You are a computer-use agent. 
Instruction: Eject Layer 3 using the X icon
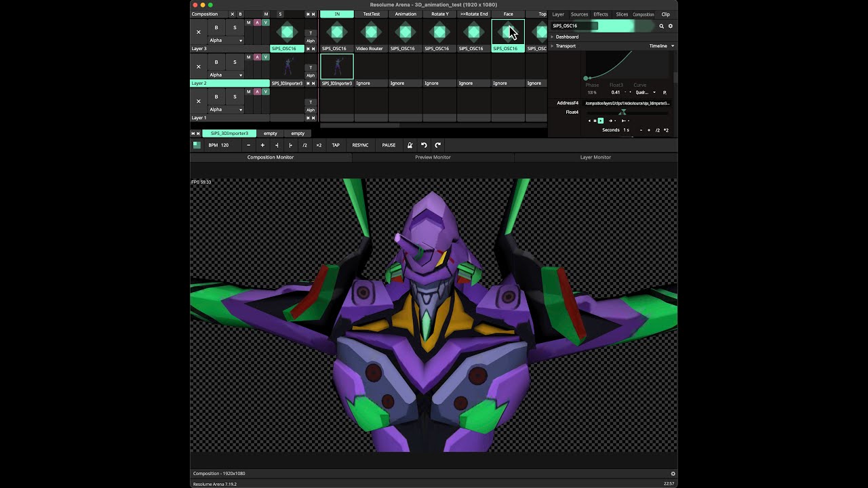[x=198, y=32]
